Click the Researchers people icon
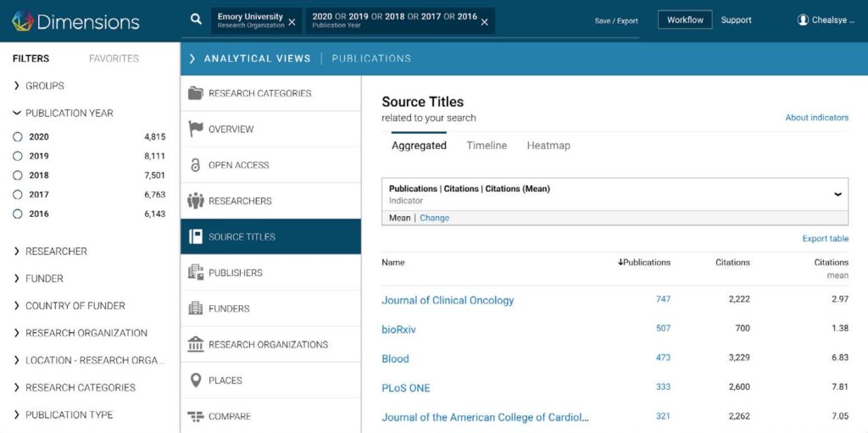 [x=196, y=201]
